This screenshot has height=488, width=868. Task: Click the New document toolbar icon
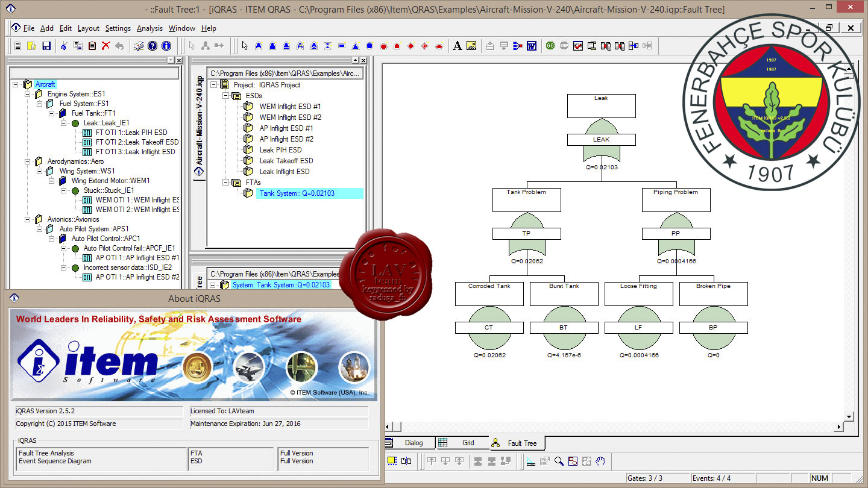pyautogui.click(x=17, y=45)
